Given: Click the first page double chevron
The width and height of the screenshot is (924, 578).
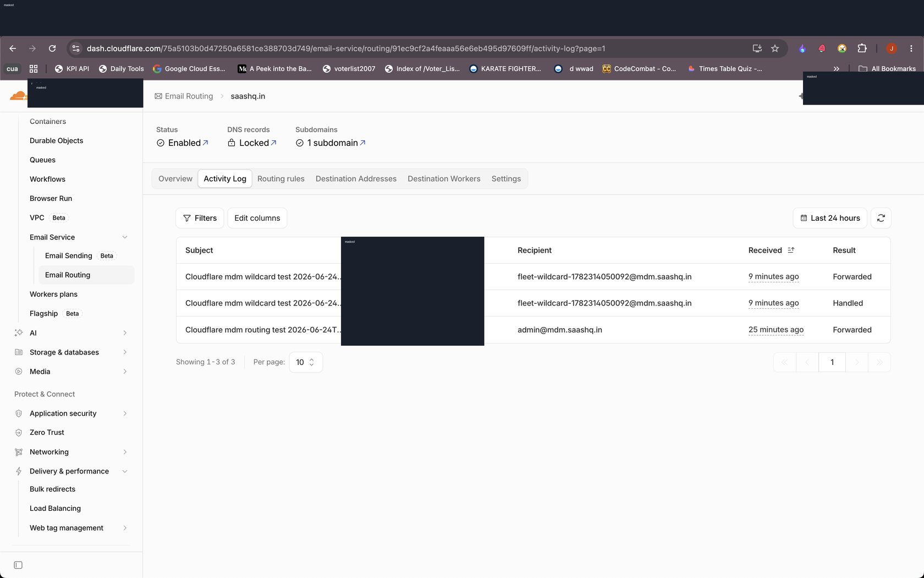Looking at the screenshot, I should [785, 362].
